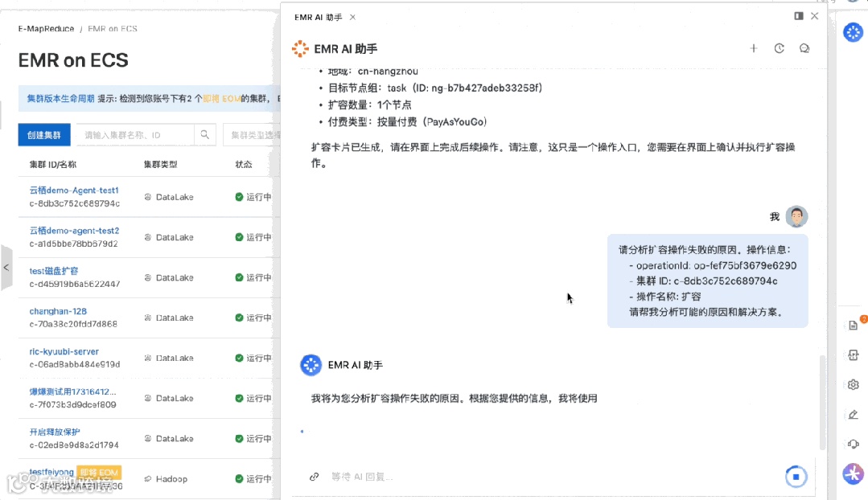Image resolution: width=868 pixels, height=500 pixels.
Task: Collapse the left navigation with arrow handle
Action: click(6, 268)
